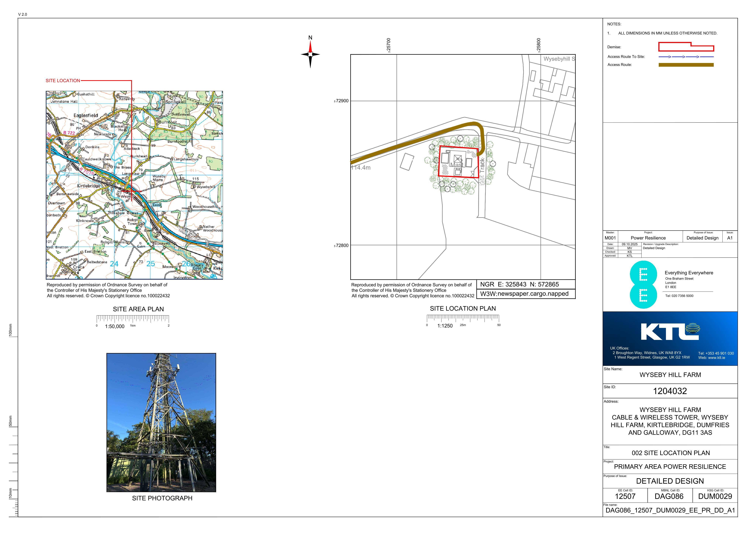Click the 'Access Route To Site:' label

[x=626, y=57]
